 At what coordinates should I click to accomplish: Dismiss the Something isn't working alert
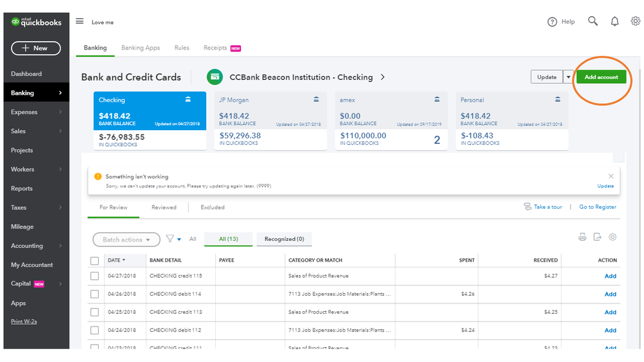(611, 176)
